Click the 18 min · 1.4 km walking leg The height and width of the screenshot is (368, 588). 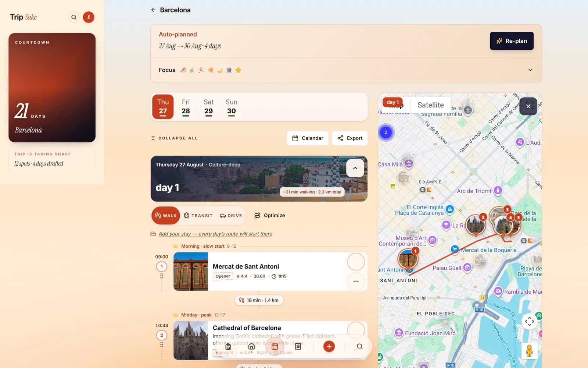(x=259, y=300)
